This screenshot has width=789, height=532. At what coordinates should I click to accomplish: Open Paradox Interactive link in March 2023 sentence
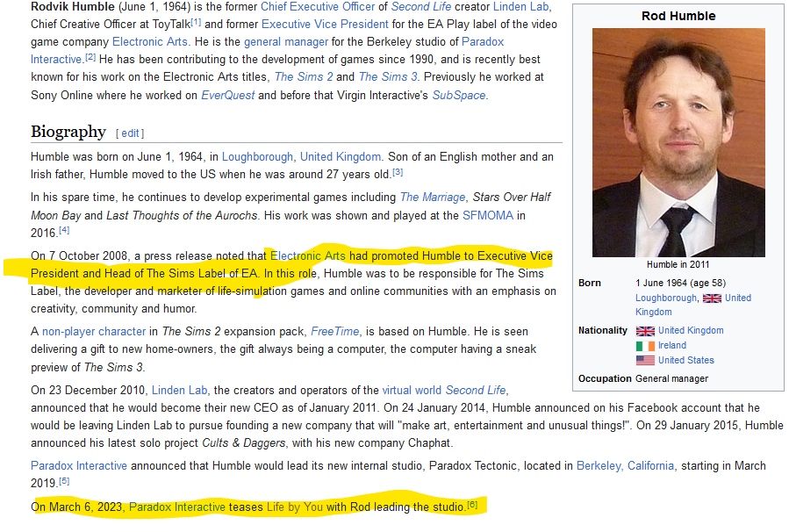tap(177, 507)
